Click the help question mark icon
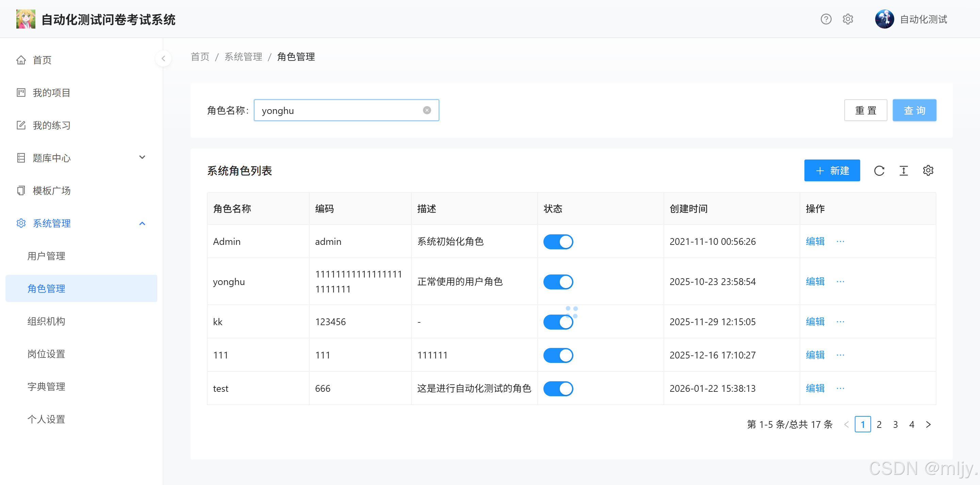Viewport: 980px width, 485px height. coord(826,19)
